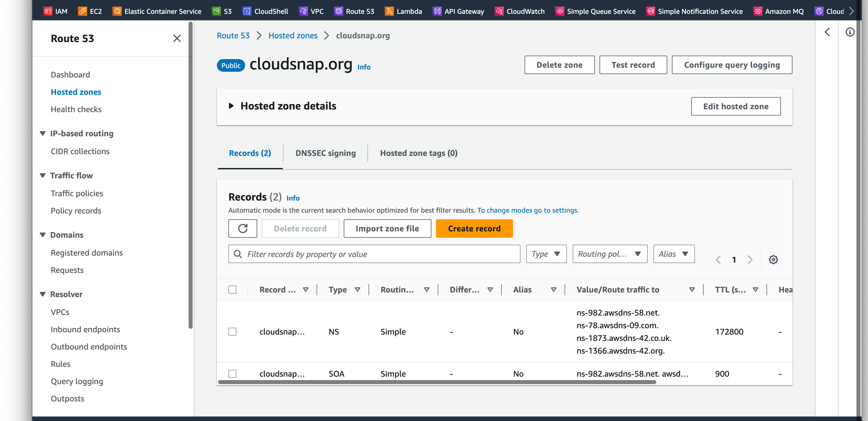This screenshot has height=421, width=868.
Task: Open CloudWatch shortcut icon
Action: (x=499, y=11)
